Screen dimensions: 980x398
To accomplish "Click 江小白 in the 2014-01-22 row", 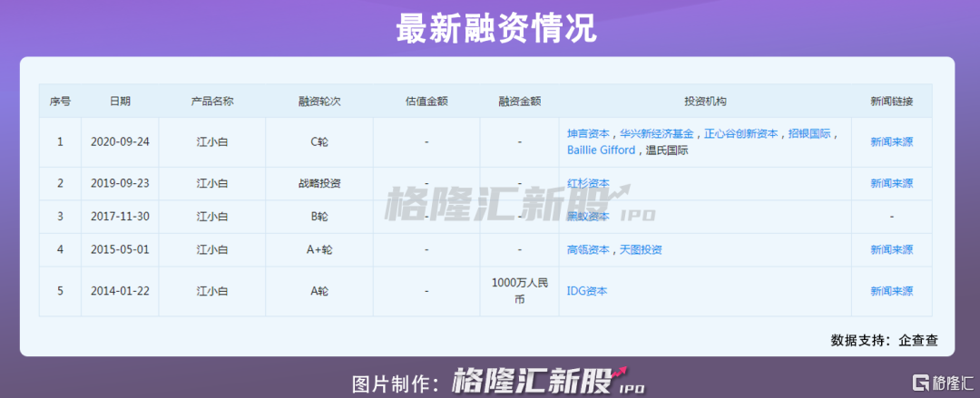I will click(211, 290).
